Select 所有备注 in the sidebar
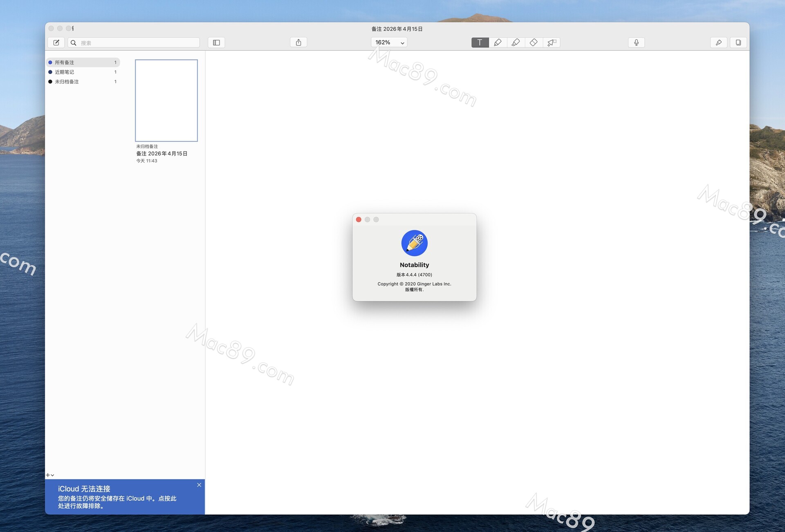Viewport: 785px width, 532px height. coord(65,63)
